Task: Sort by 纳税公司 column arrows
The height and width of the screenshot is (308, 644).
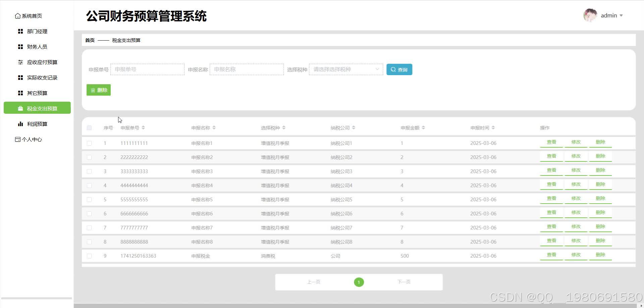Action: tap(354, 128)
